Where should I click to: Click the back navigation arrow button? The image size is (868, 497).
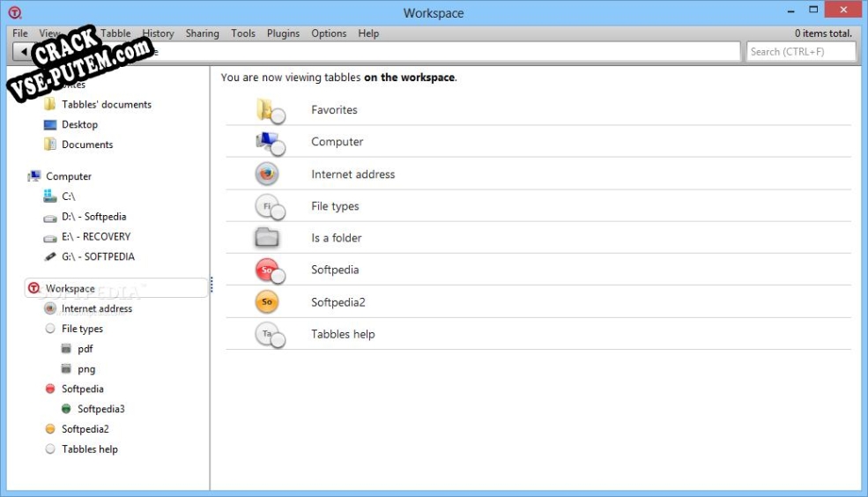[23, 51]
